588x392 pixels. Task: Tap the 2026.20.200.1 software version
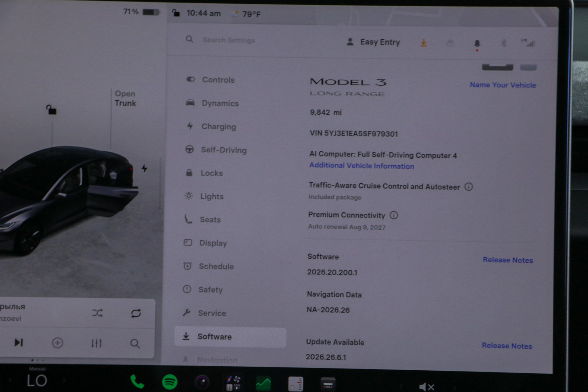pyautogui.click(x=332, y=272)
